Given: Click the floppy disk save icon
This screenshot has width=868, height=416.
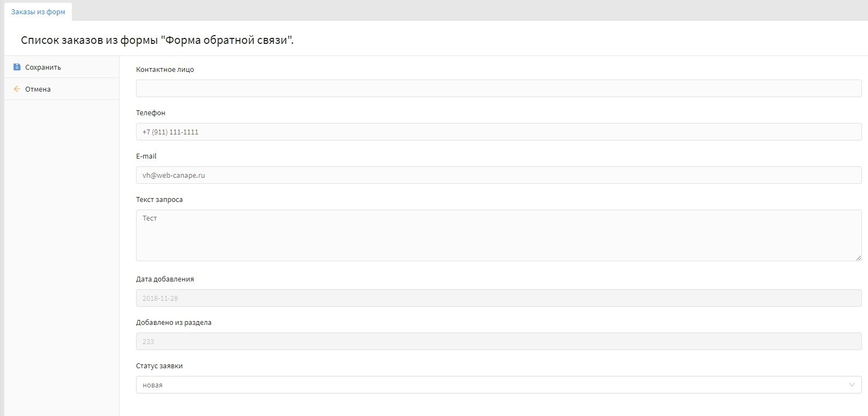Looking at the screenshot, I should click(17, 67).
